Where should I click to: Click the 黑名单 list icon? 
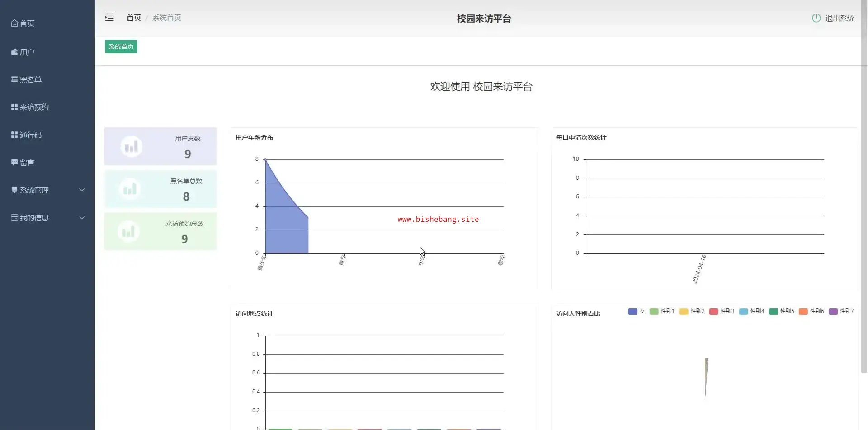pos(14,79)
